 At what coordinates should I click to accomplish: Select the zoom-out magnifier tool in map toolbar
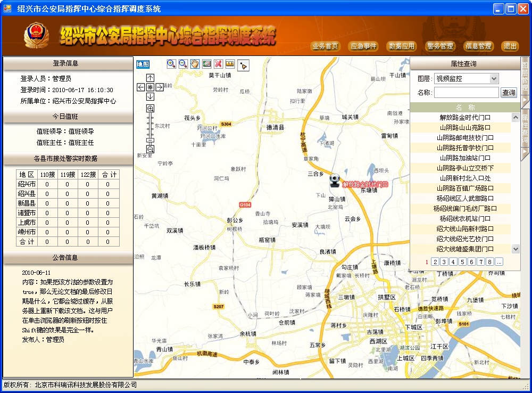point(183,64)
